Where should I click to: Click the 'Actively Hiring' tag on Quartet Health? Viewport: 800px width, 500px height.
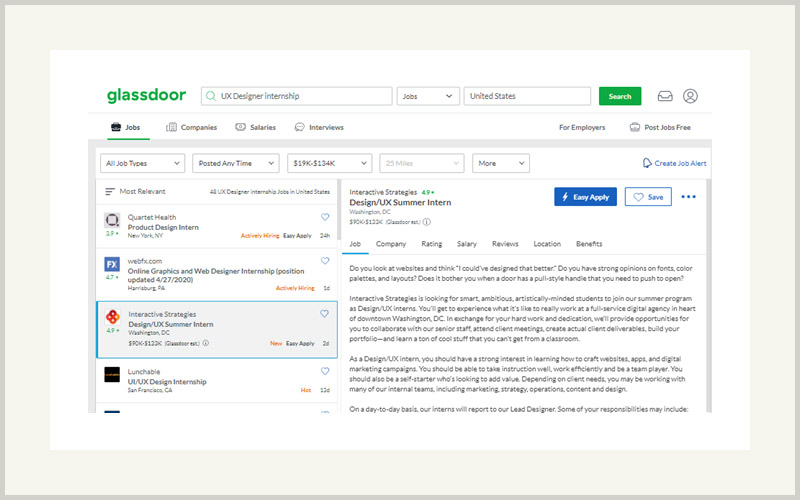[260, 236]
